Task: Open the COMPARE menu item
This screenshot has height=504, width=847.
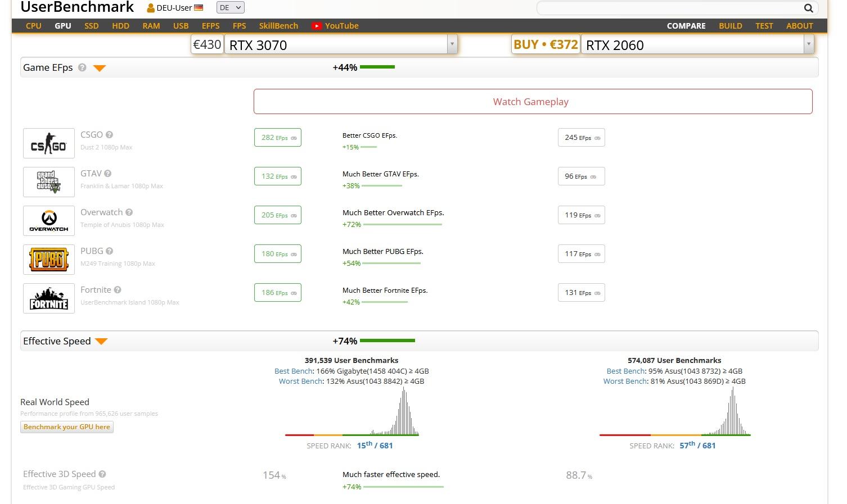Action: pos(686,26)
